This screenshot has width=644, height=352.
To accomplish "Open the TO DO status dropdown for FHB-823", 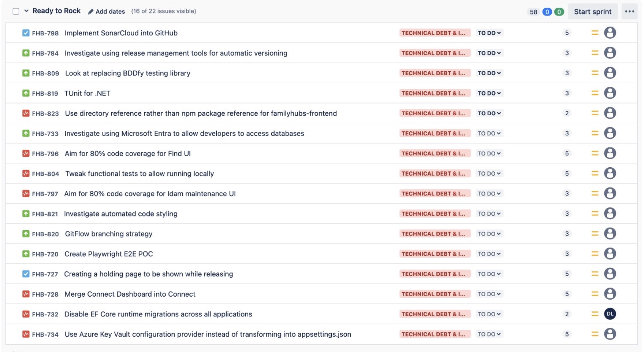I will coord(489,113).
